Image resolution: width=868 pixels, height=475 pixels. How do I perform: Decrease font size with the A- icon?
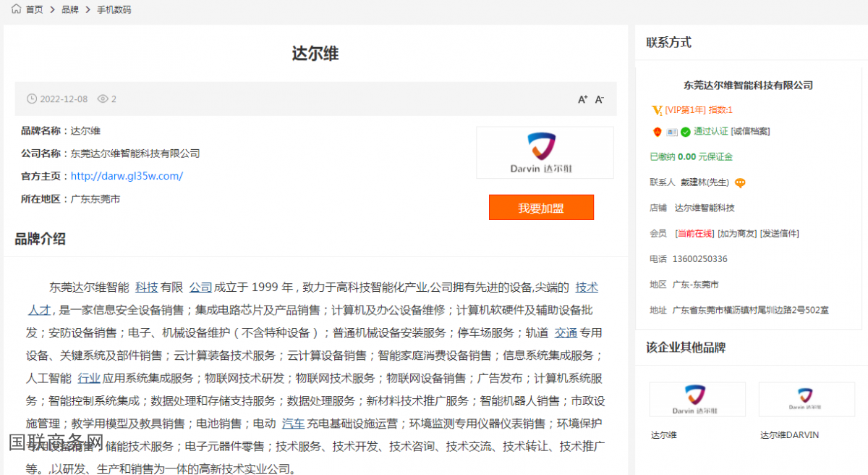[x=600, y=99]
